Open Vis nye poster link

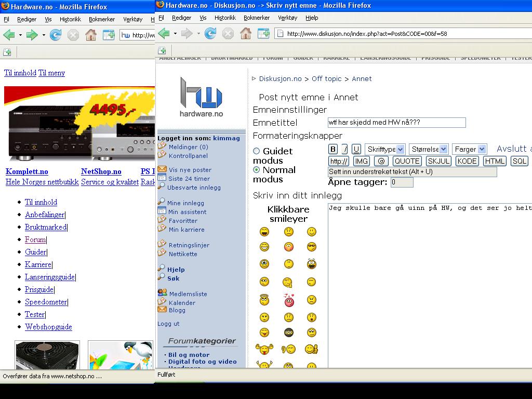[190, 170]
